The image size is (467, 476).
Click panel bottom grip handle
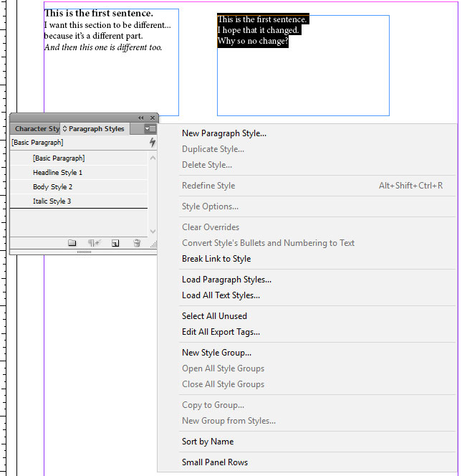(x=84, y=252)
